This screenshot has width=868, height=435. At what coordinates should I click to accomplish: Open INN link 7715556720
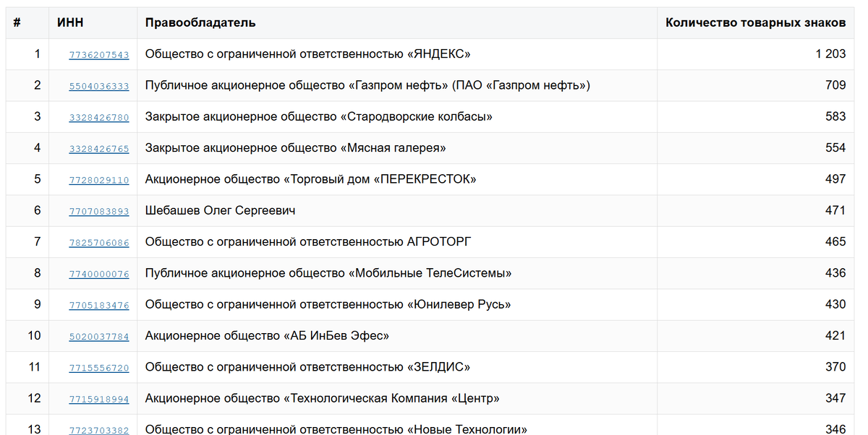99,368
